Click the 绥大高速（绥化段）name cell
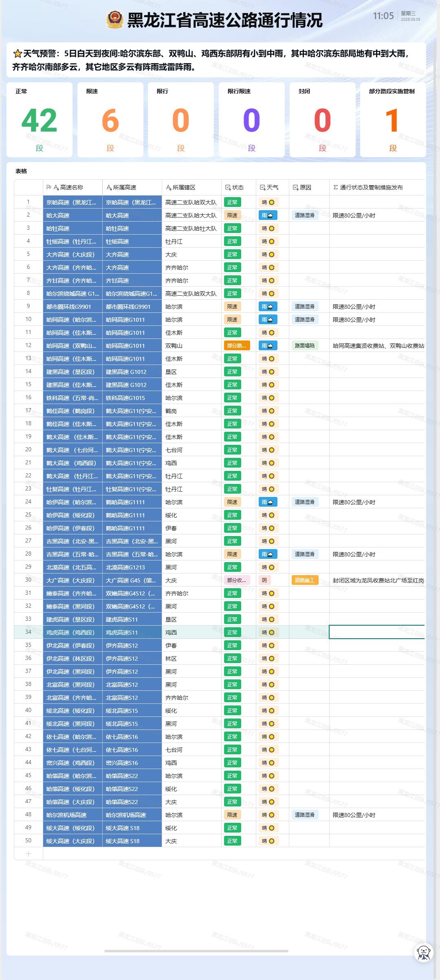The width and height of the screenshot is (440, 980). point(73,828)
